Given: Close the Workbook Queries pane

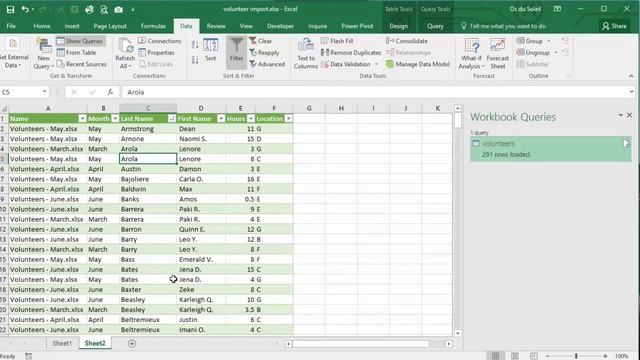Looking at the screenshot, I should 630,115.
